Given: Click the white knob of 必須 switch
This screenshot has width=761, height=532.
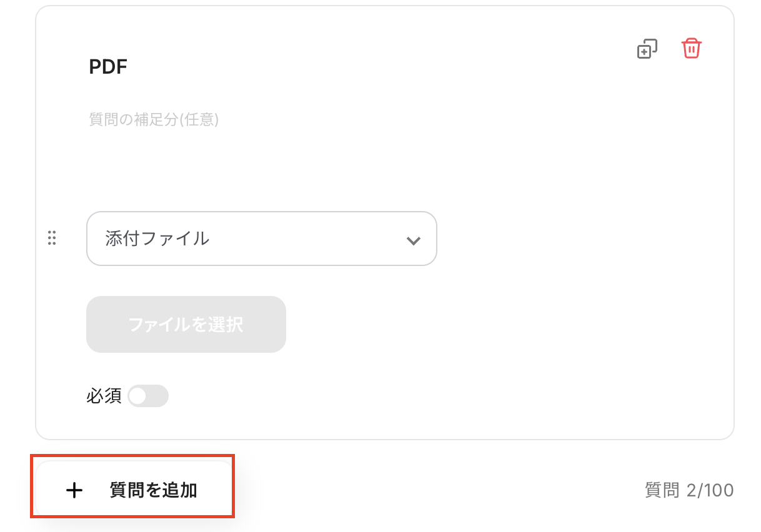Looking at the screenshot, I should coord(138,396).
